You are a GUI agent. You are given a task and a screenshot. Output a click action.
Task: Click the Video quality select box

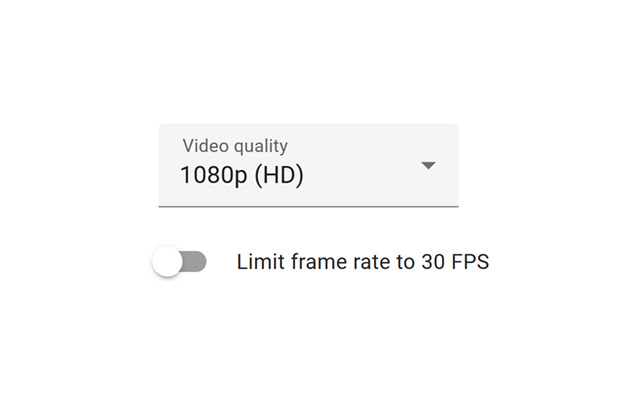click(308, 165)
